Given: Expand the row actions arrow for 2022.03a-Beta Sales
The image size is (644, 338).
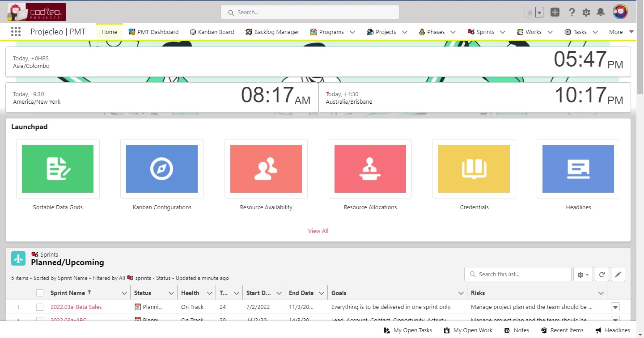Looking at the screenshot, I should [x=615, y=307].
